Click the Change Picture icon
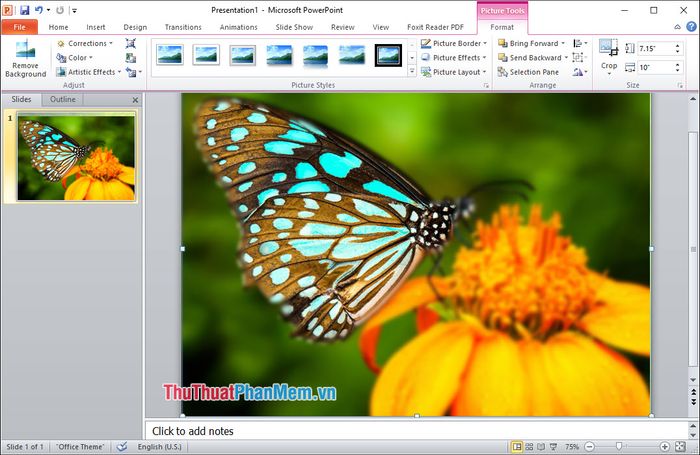This screenshot has height=455, width=700. pos(131,58)
